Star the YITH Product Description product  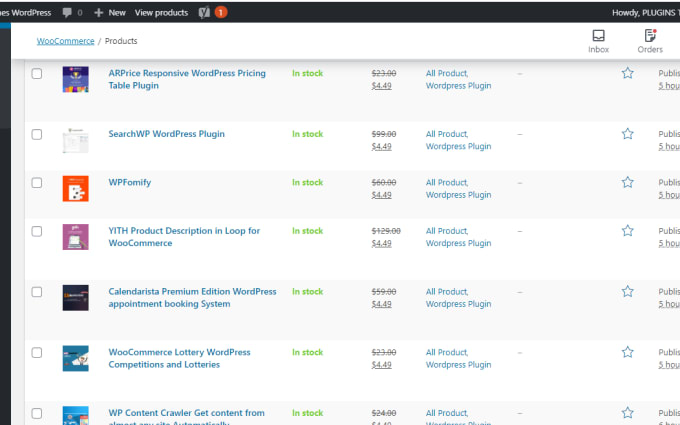coord(628,231)
